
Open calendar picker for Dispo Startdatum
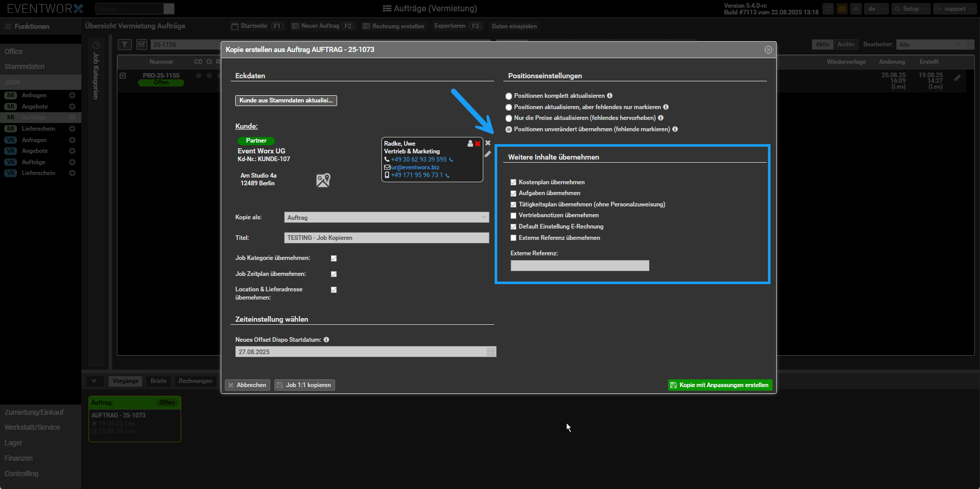(491, 352)
